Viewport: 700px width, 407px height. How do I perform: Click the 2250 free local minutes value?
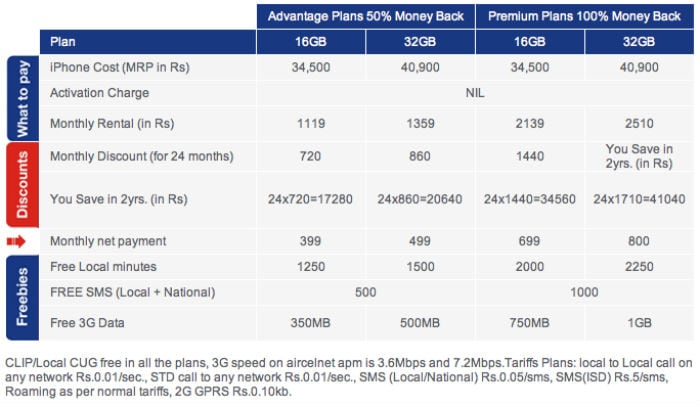tap(639, 266)
